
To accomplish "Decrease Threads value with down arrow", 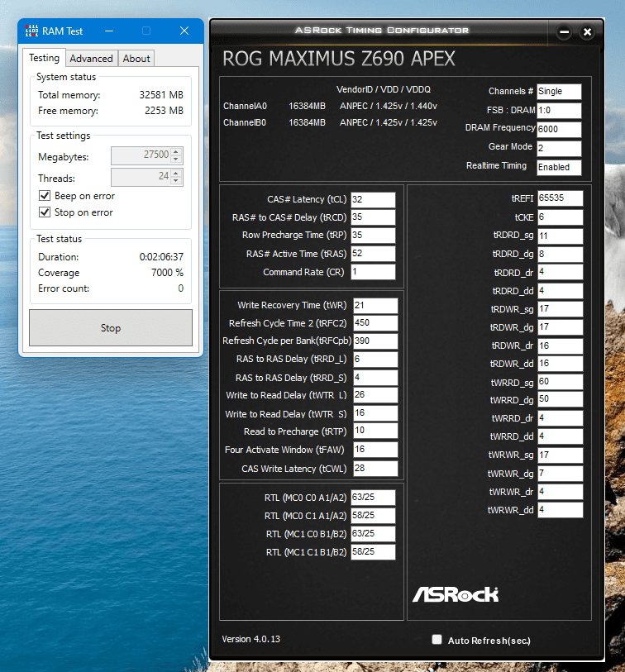I will click(176, 181).
